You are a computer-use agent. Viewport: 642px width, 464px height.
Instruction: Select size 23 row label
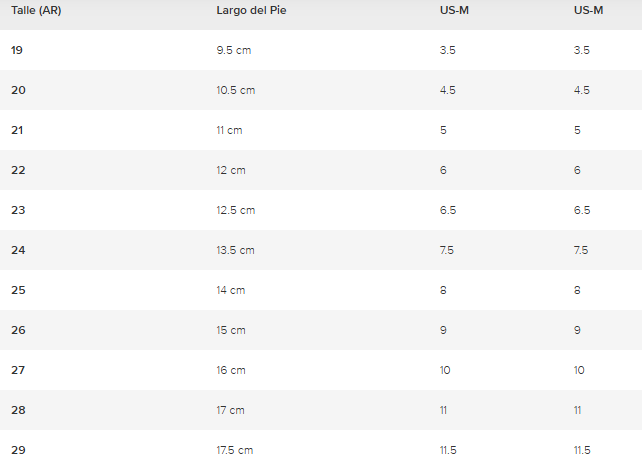coord(18,210)
